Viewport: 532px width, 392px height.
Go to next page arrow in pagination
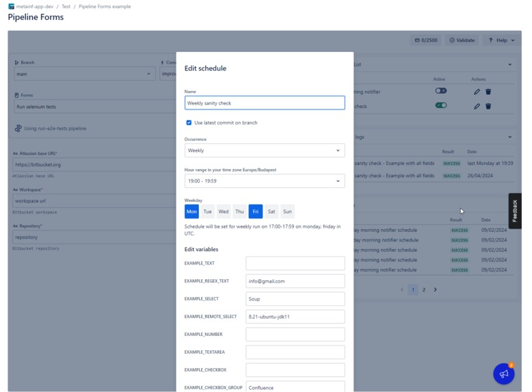435,289
